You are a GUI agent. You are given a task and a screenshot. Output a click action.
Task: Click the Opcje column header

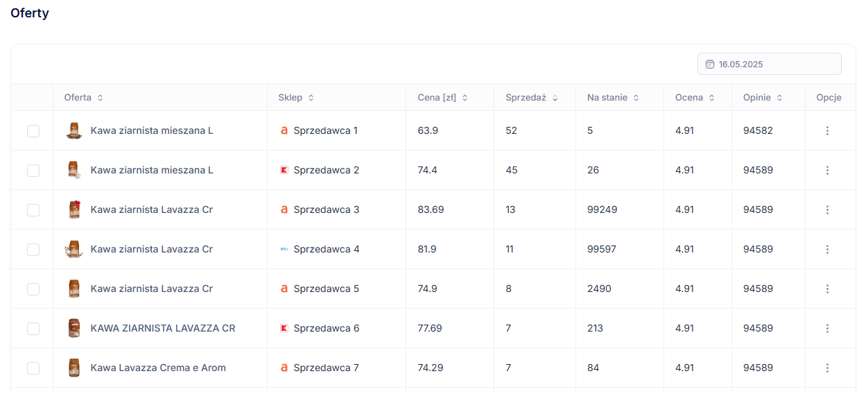pos(829,98)
